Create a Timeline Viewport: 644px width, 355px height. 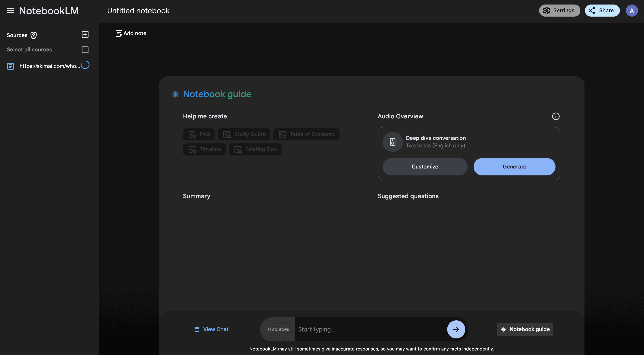(x=204, y=149)
